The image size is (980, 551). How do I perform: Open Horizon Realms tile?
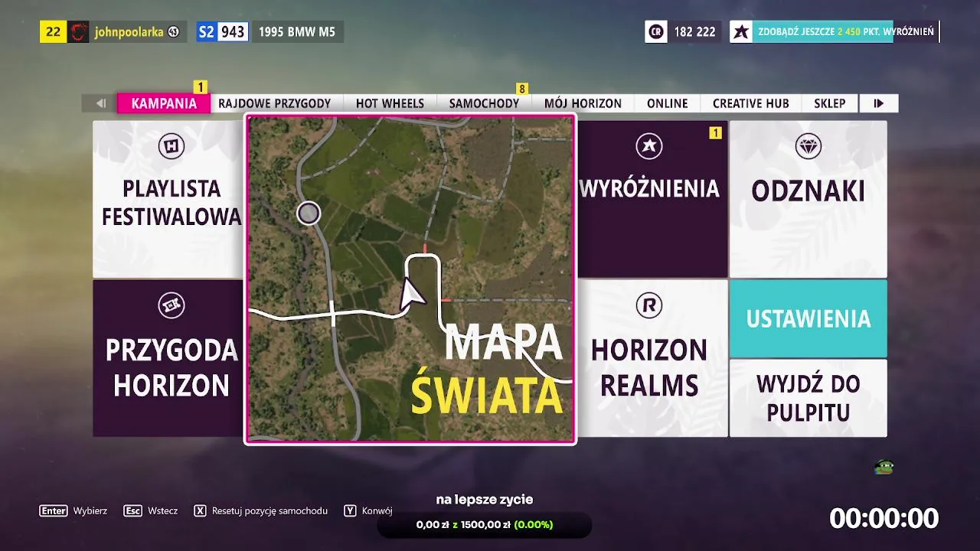652,358
